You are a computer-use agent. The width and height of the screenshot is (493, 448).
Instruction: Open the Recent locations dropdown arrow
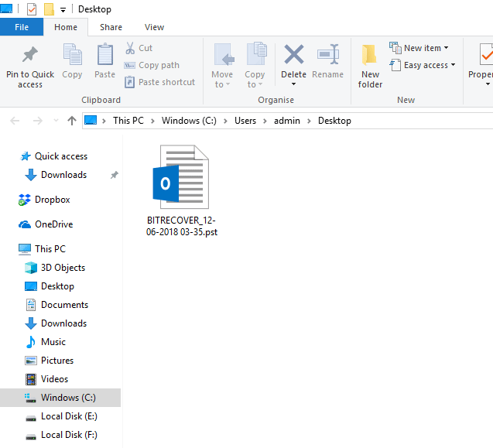click(56, 121)
